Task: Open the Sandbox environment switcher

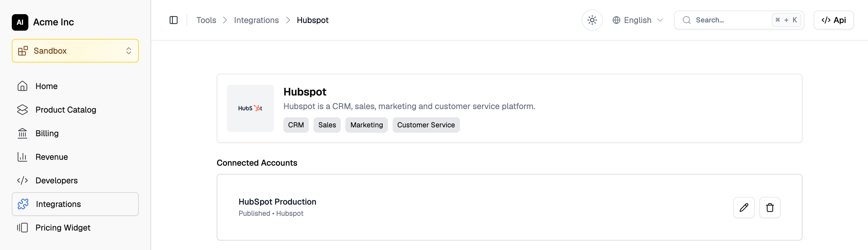Action: click(75, 51)
